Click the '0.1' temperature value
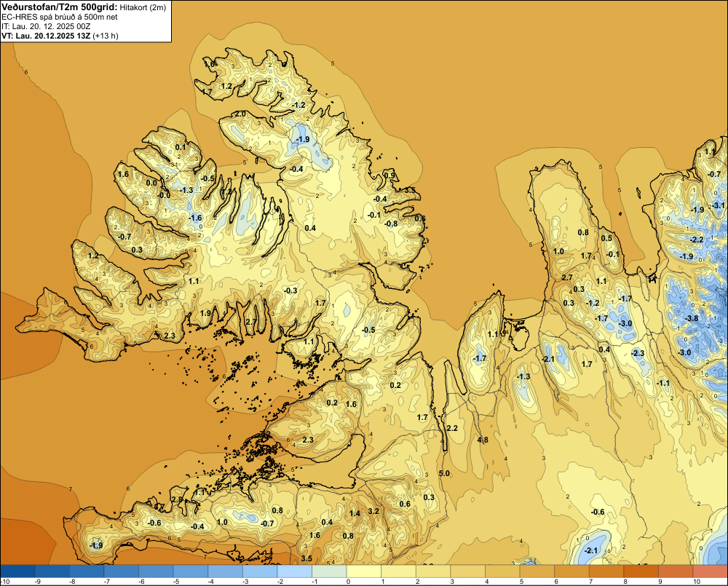This screenshot has width=728, height=586. click(180, 147)
